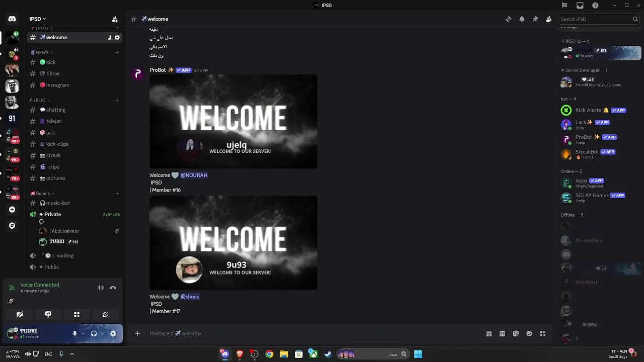This screenshot has height=362, width=644.
Task: Mute microphone in user panel
Action: pyautogui.click(x=74, y=333)
